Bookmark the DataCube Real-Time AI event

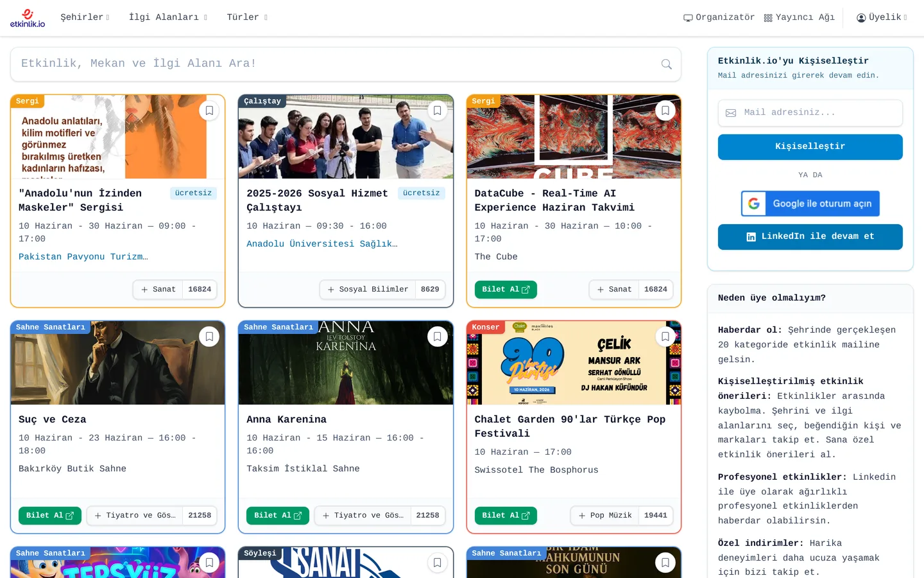click(665, 110)
